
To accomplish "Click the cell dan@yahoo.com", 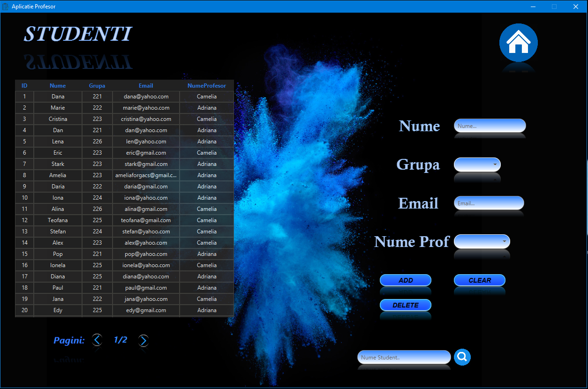I will (146, 130).
